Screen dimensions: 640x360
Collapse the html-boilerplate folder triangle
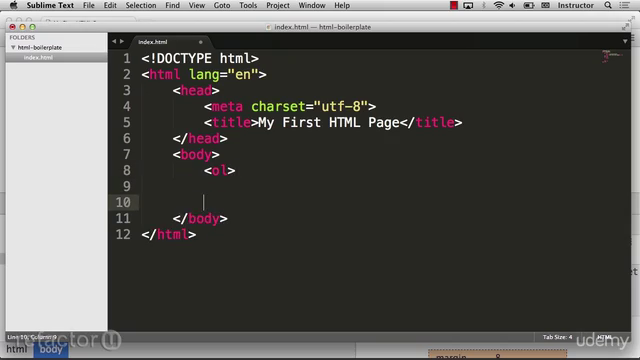point(13,47)
